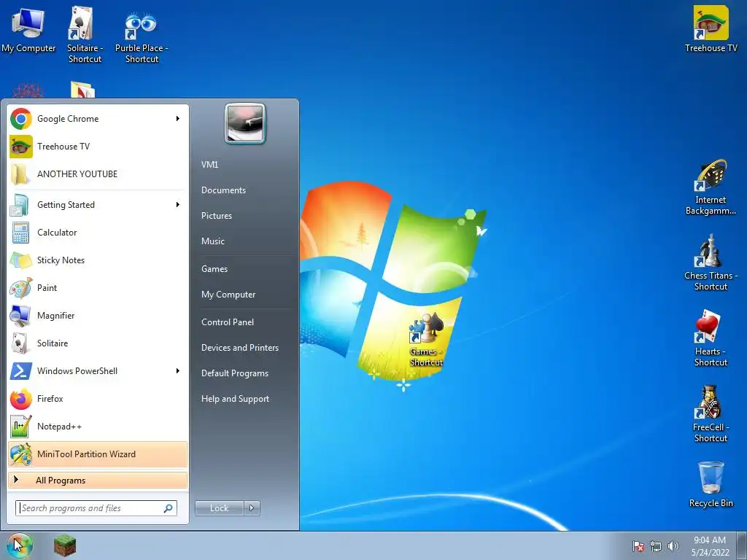Open Google Chrome from Start menu icon
Viewport: 747px width, 560px height.
(21, 119)
